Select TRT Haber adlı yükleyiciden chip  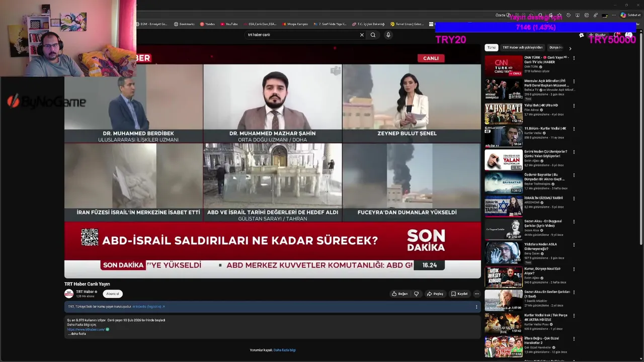click(x=523, y=47)
